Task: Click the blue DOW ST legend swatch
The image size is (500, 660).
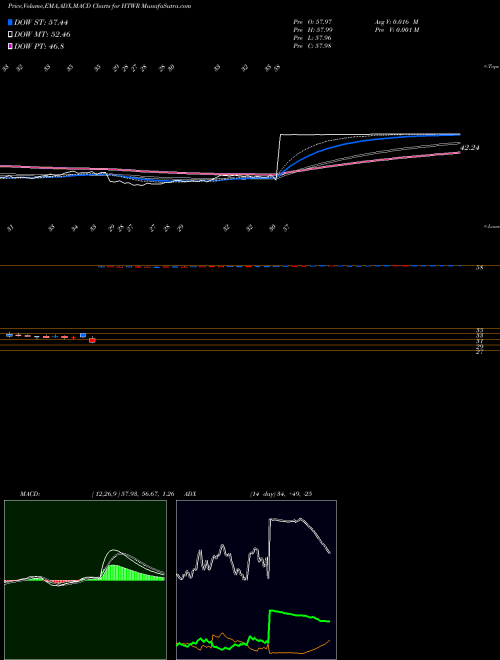Action: tap(10, 22)
